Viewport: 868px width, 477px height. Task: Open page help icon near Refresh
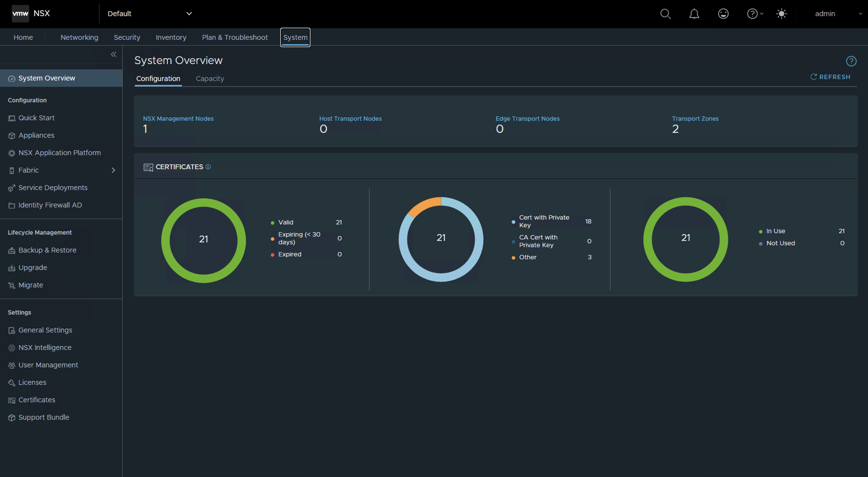pos(851,61)
